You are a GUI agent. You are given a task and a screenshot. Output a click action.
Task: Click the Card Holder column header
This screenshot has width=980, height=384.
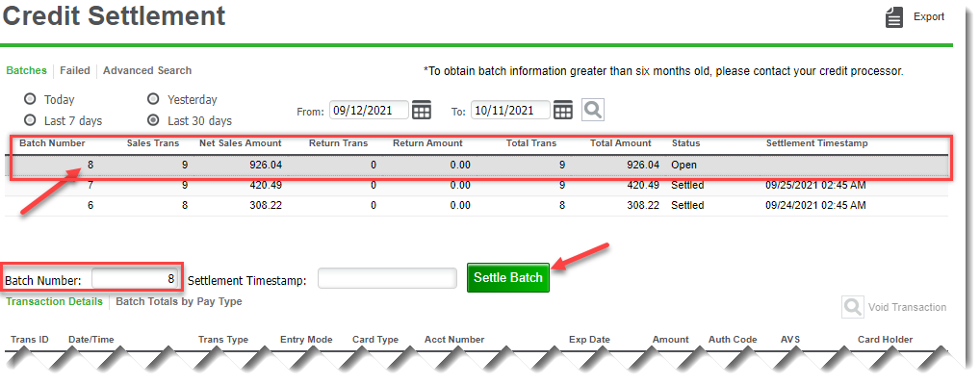click(885, 340)
